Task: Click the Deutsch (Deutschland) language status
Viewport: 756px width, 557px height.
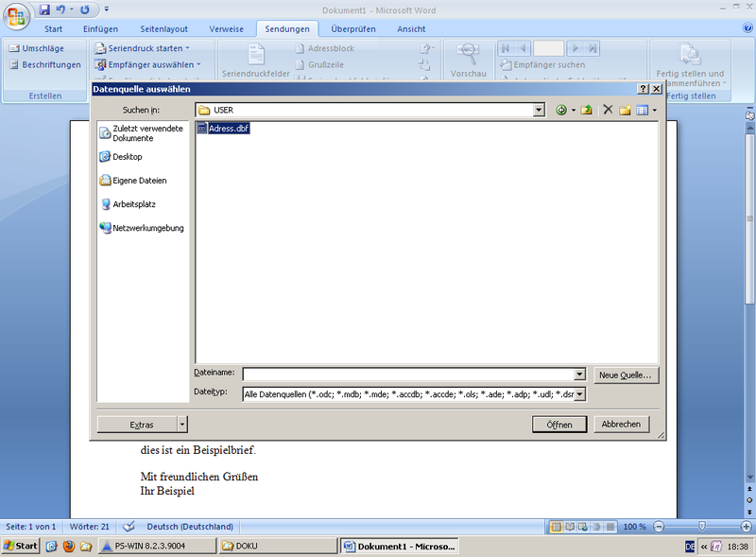Action: 190,527
